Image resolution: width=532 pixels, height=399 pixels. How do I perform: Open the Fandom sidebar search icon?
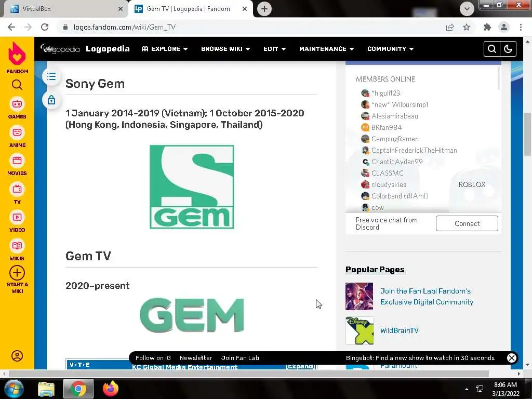tap(17, 85)
